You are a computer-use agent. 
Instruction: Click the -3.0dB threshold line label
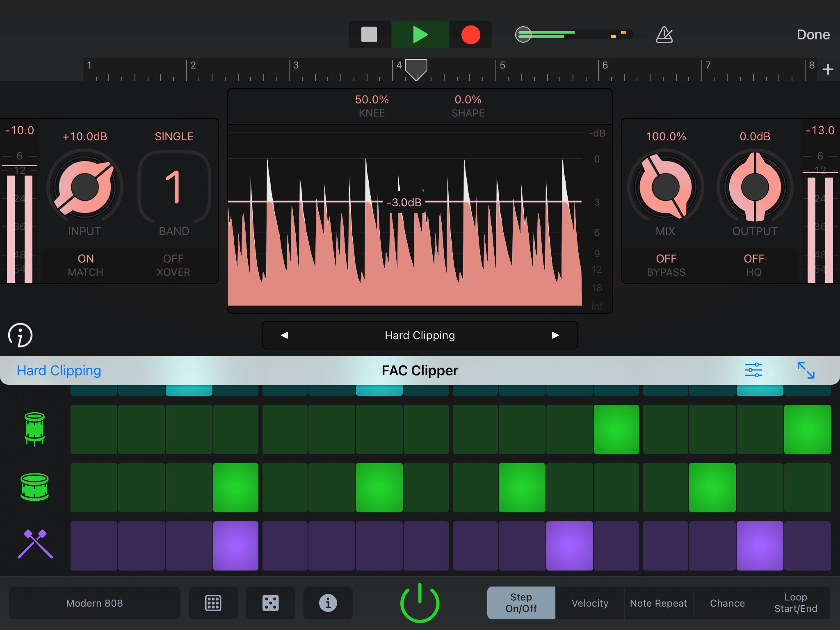[x=404, y=202]
